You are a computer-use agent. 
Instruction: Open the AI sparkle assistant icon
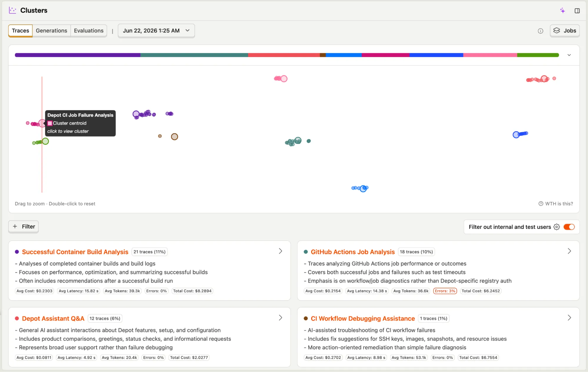click(562, 11)
